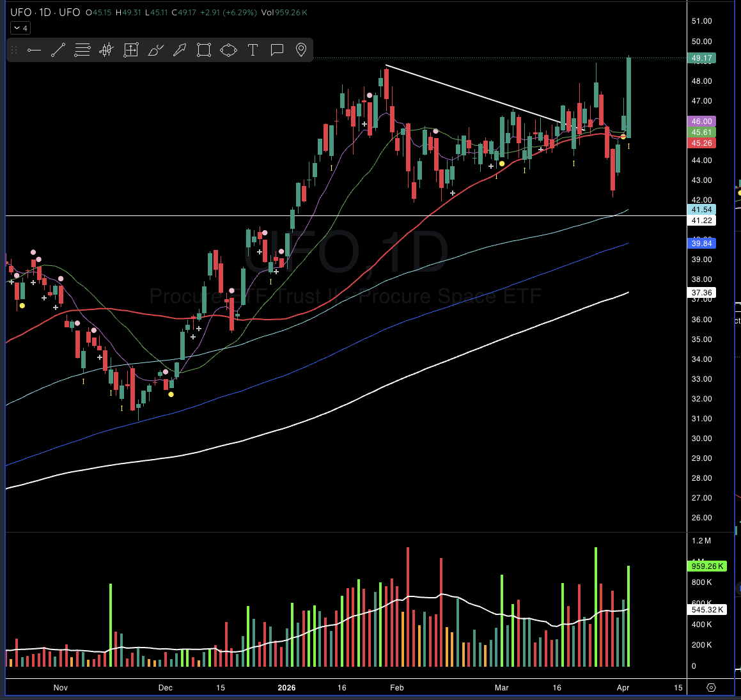Click the 545.32 K volume average label

pos(707,610)
